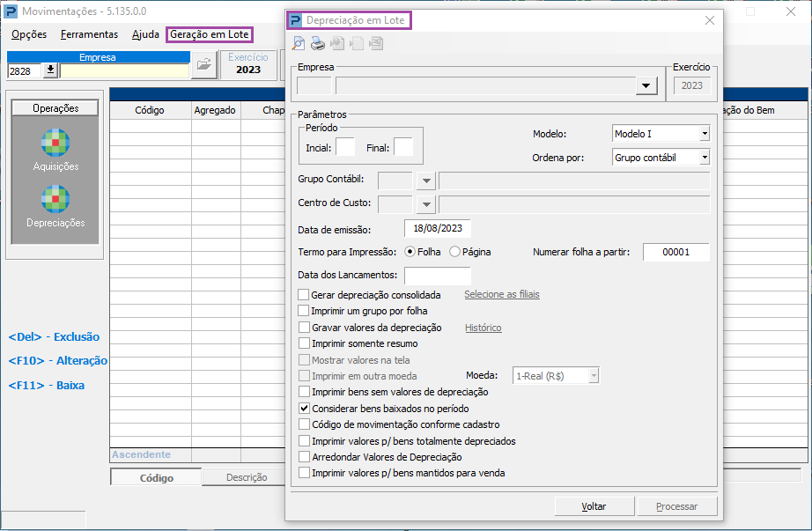Click the <Del> - Exclusão shortcut text
Image resolution: width=812 pixels, height=531 pixels.
54,336
